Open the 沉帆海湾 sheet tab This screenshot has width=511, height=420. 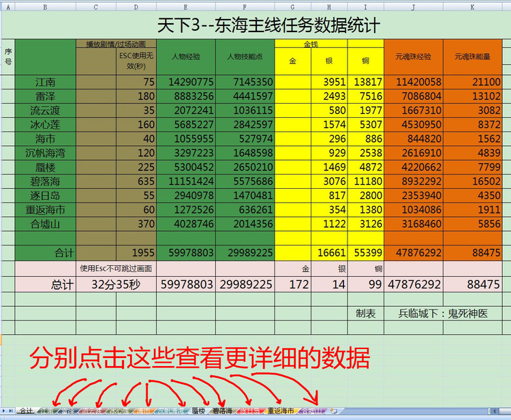[170, 411]
